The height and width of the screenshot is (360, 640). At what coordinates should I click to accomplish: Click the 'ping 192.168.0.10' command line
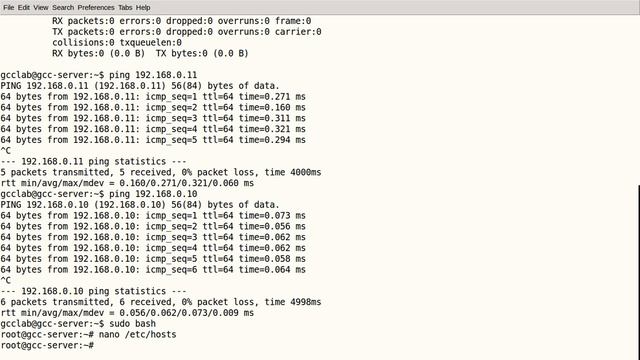click(x=99, y=194)
